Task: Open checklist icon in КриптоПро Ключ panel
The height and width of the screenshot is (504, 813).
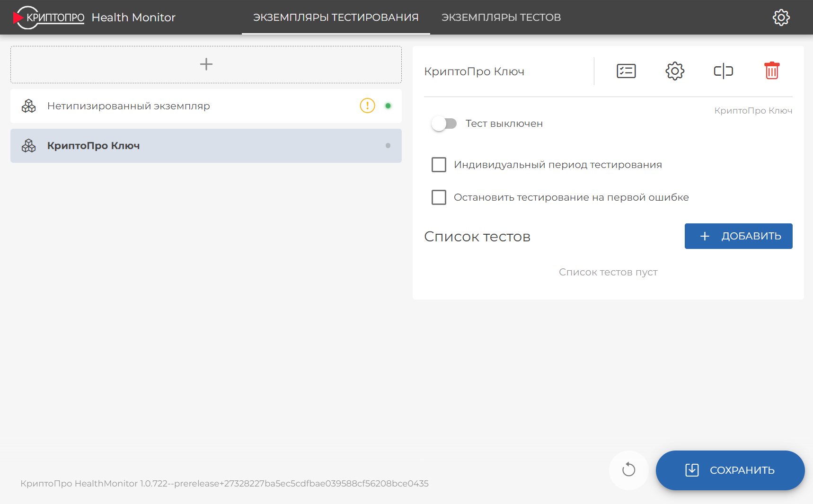Action: coord(626,71)
